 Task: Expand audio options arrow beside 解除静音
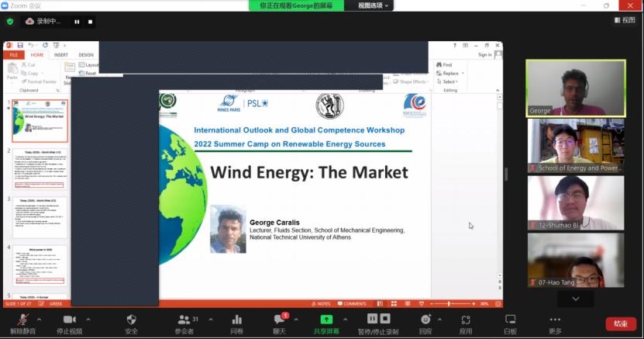pyautogui.click(x=42, y=319)
